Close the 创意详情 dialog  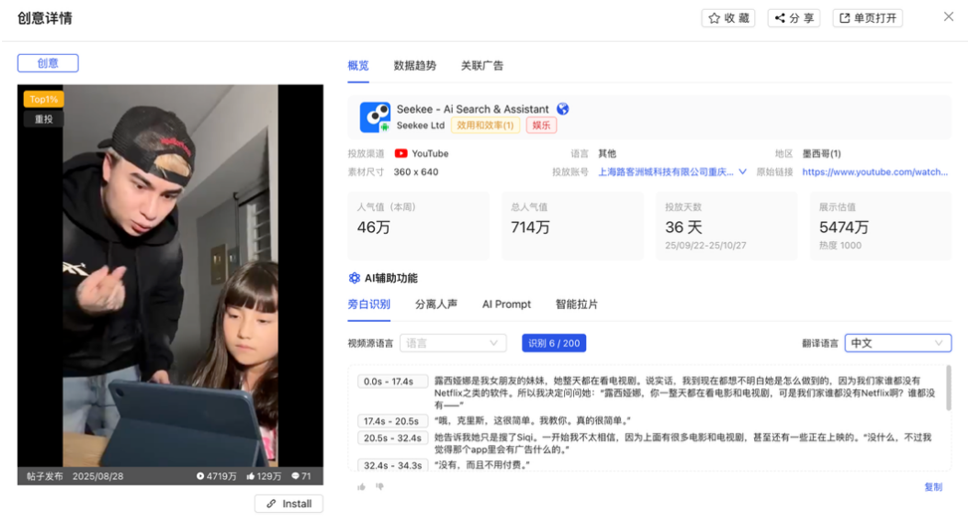pos(949,17)
